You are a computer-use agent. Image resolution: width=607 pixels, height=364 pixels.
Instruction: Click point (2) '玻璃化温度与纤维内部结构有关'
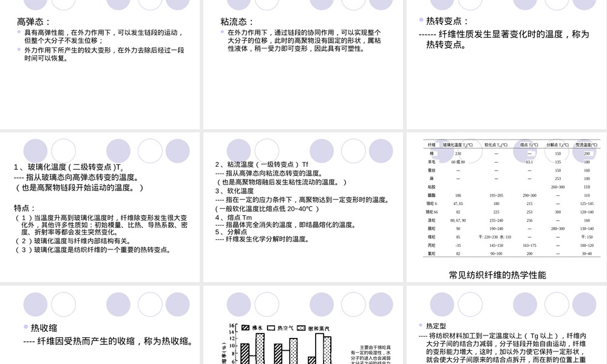click(x=73, y=241)
